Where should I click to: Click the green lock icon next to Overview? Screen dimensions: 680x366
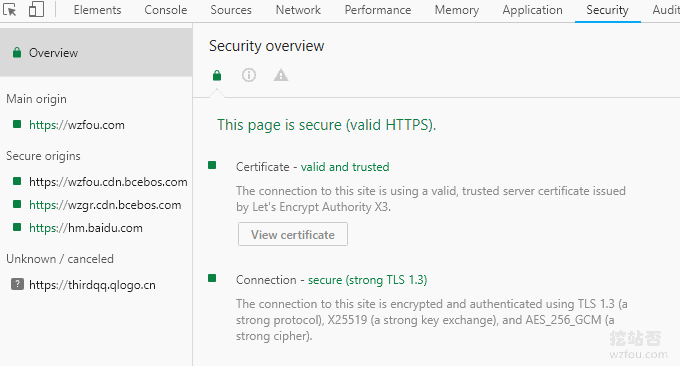[x=17, y=52]
